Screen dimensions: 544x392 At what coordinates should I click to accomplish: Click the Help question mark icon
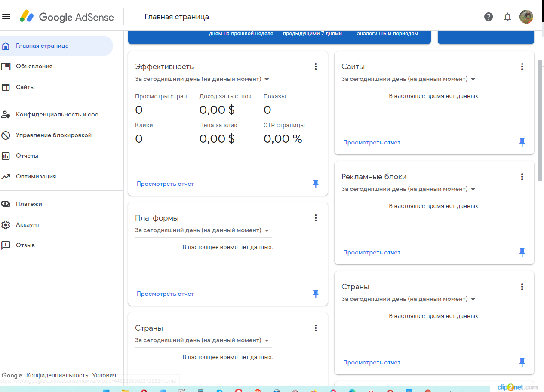click(x=489, y=17)
